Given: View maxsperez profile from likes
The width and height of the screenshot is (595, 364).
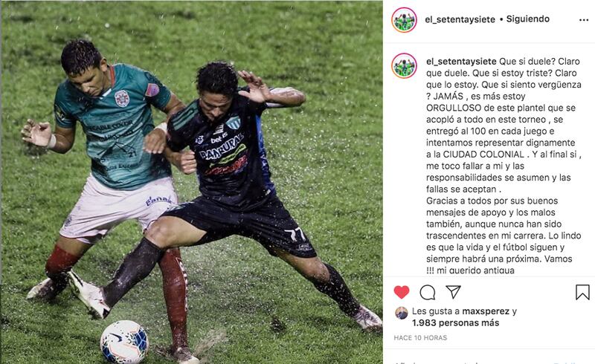Looking at the screenshot, I should (x=486, y=311).
